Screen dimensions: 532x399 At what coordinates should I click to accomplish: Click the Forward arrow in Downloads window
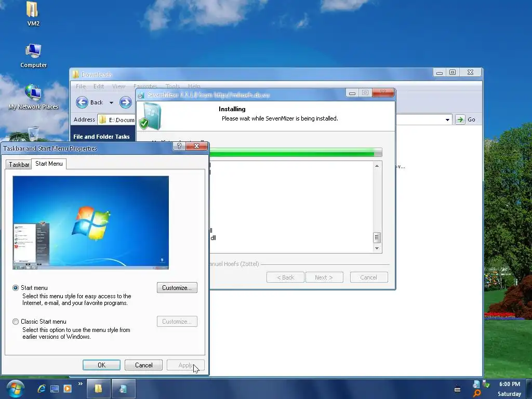click(x=126, y=102)
